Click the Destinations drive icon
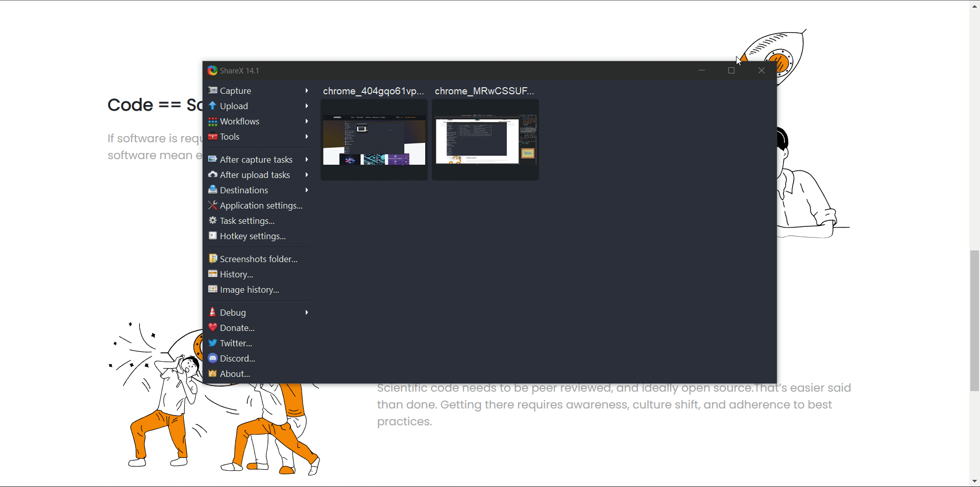Viewport: 980px width, 487px height. [x=213, y=190]
